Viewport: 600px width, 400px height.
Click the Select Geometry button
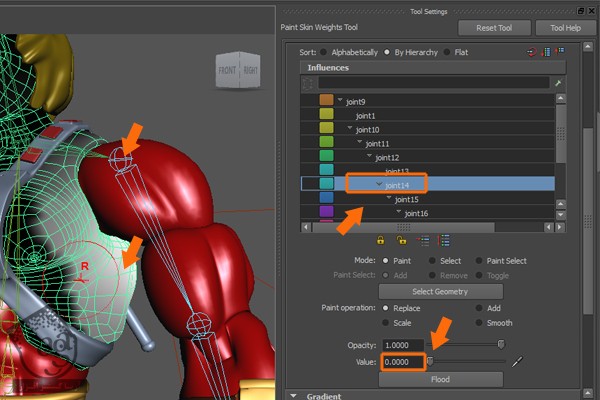click(440, 292)
